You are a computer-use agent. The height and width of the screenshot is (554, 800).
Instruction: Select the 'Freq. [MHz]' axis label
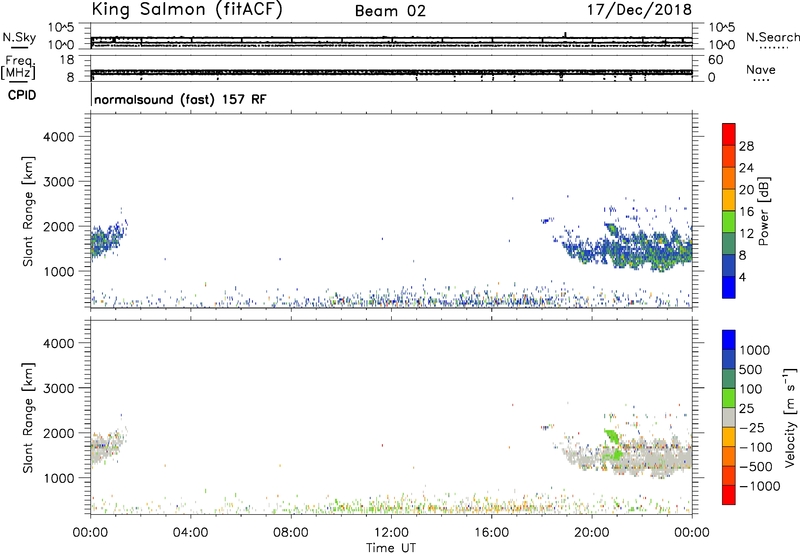tap(18, 68)
